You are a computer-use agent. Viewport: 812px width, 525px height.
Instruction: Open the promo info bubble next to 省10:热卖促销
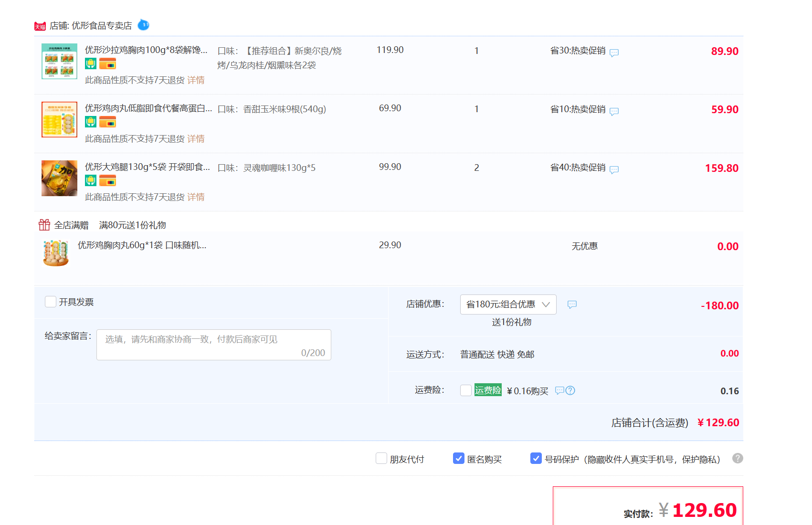coord(614,111)
